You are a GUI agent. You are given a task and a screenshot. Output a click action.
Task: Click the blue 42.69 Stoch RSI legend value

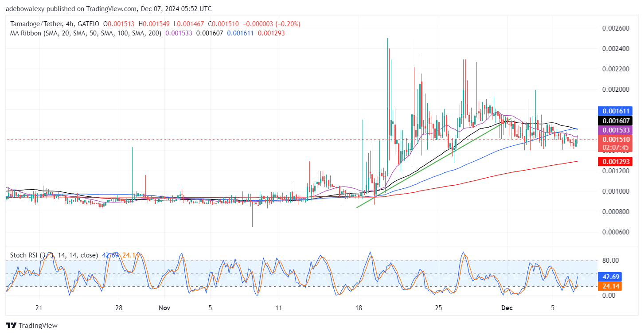tap(109, 255)
